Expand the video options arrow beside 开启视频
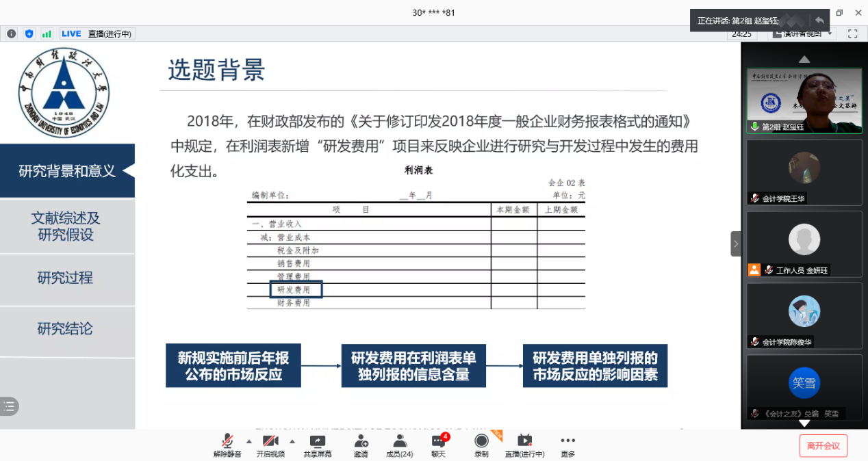 pyautogui.click(x=292, y=441)
